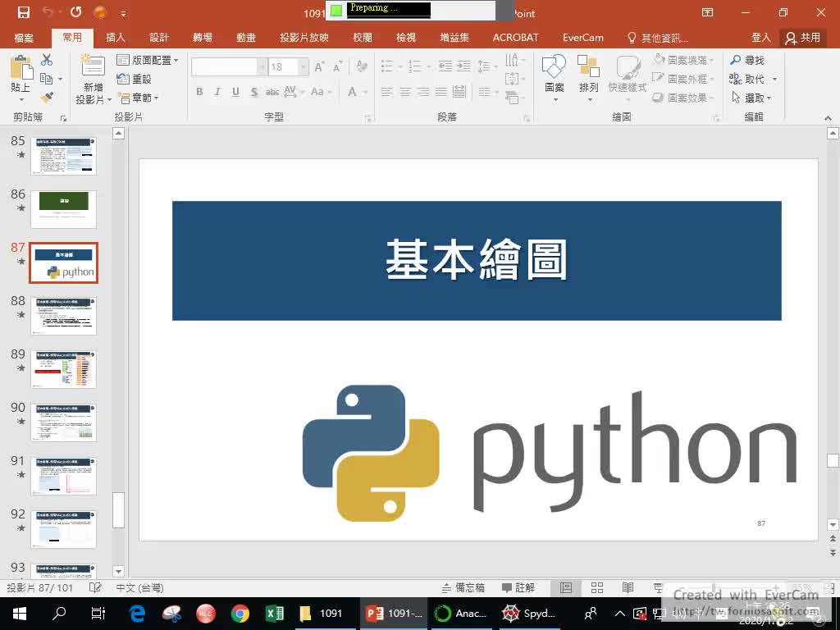Toggle Underline formatting
The image size is (840, 630).
tap(235, 92)
